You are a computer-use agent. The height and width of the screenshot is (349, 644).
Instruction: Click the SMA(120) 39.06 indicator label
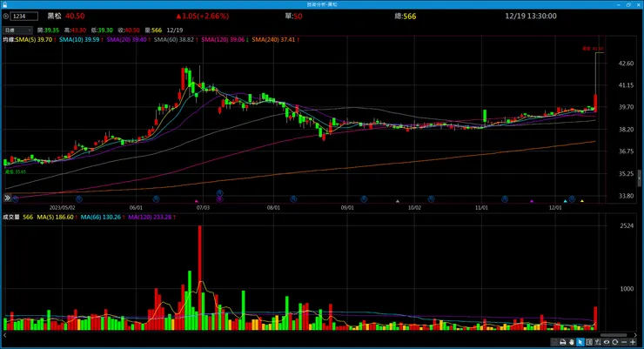coord(223,40)
